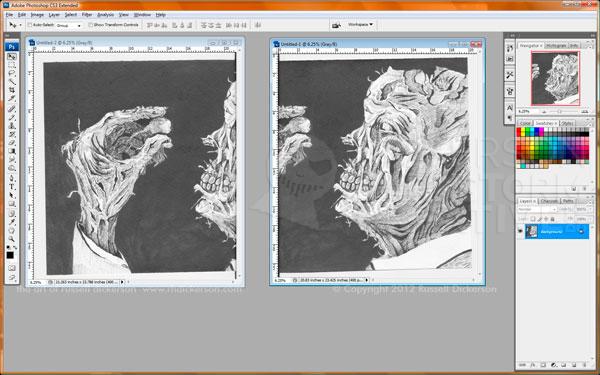Pick the Rectangular Marquee tool
The height and width of the screenshot is (375, 600).
click(x=12, y=65)
